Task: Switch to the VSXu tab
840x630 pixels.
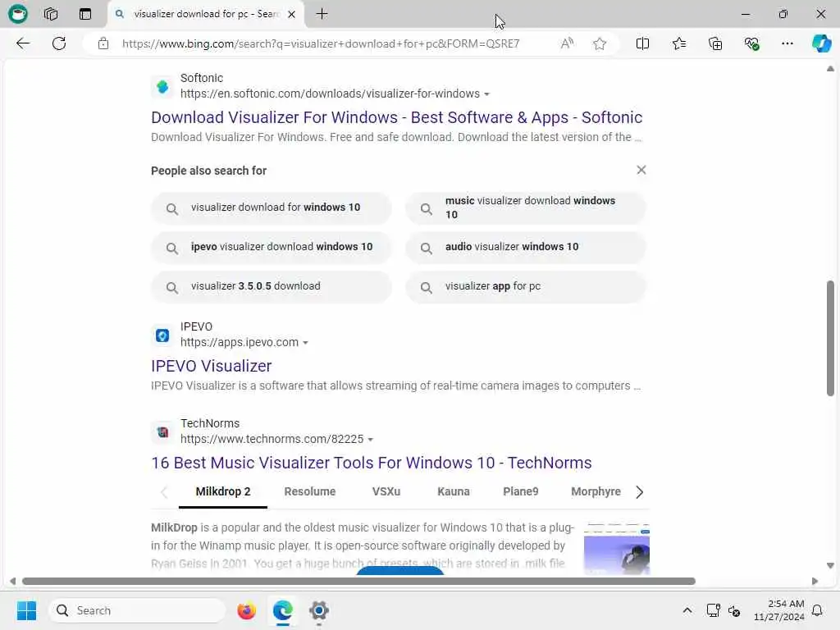Action: point(386,492)
